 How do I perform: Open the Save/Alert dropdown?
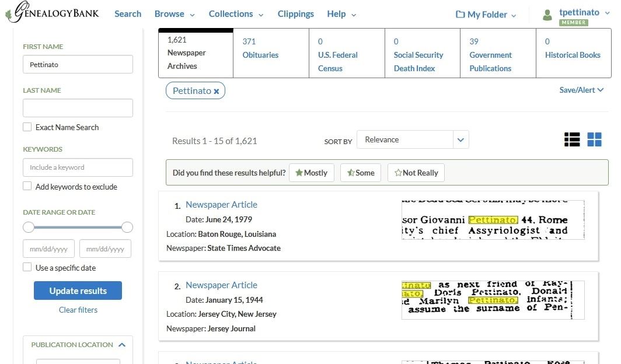pyautogui.click(x=581, y=90)
